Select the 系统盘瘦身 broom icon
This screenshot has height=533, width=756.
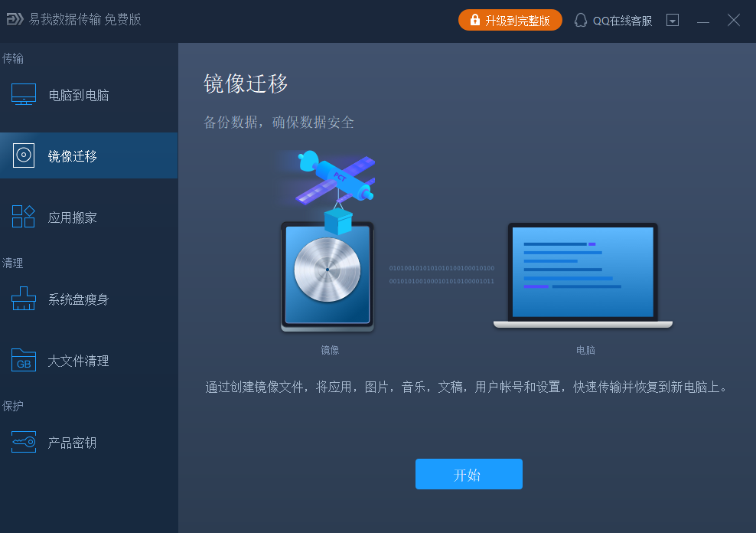pos(24,299)
